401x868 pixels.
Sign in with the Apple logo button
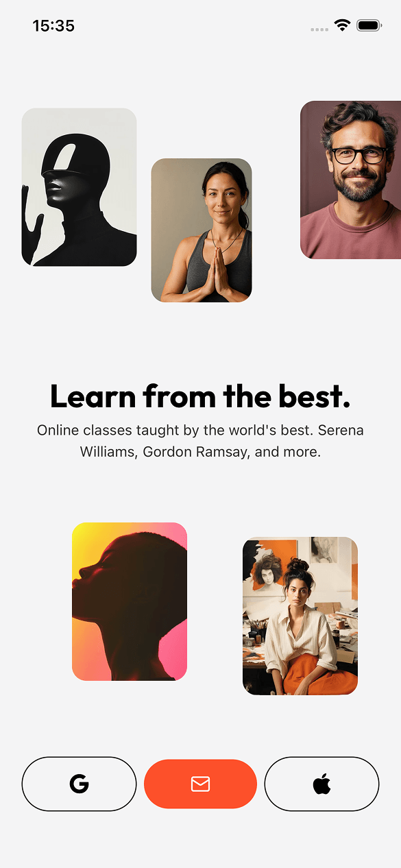(321, 784)
